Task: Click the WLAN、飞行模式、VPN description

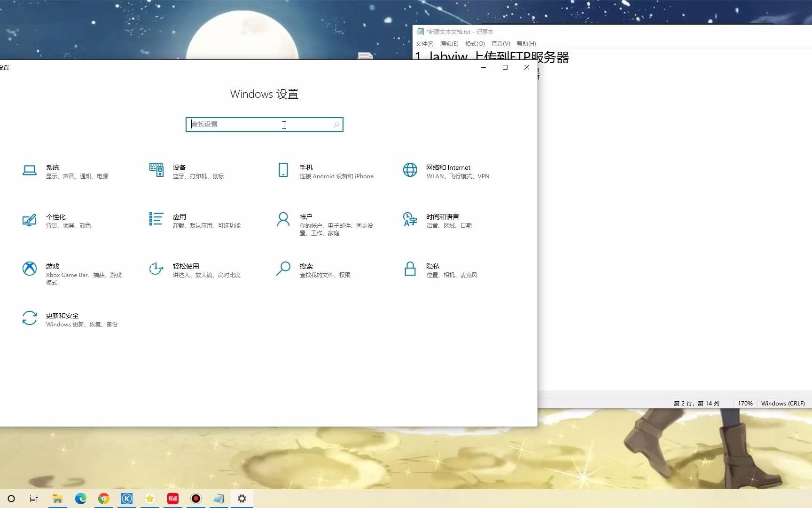Action: coord(458,176)
